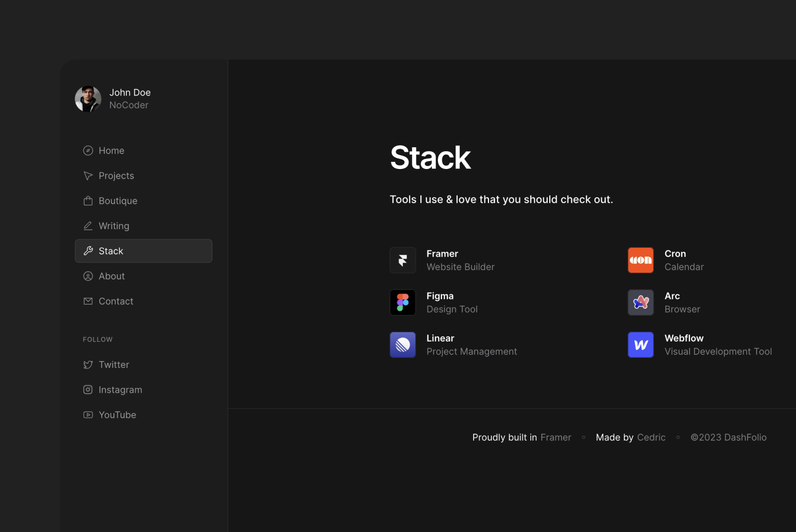Image resolution: width=796 pixels, height=532 pixels.
Task: Click the Project Management description
Action: pos(472,352)
